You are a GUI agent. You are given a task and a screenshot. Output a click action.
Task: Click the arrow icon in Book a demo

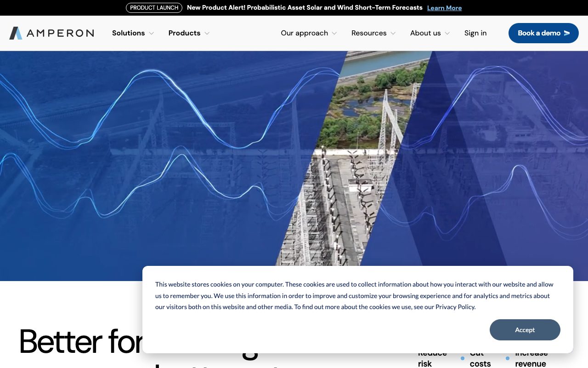pos(567,33)
